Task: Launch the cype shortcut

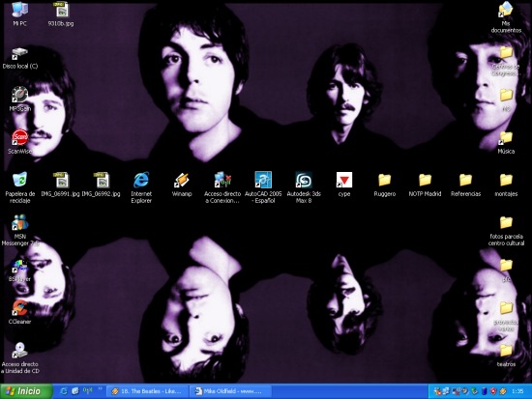Action: (x=344, y=185)
